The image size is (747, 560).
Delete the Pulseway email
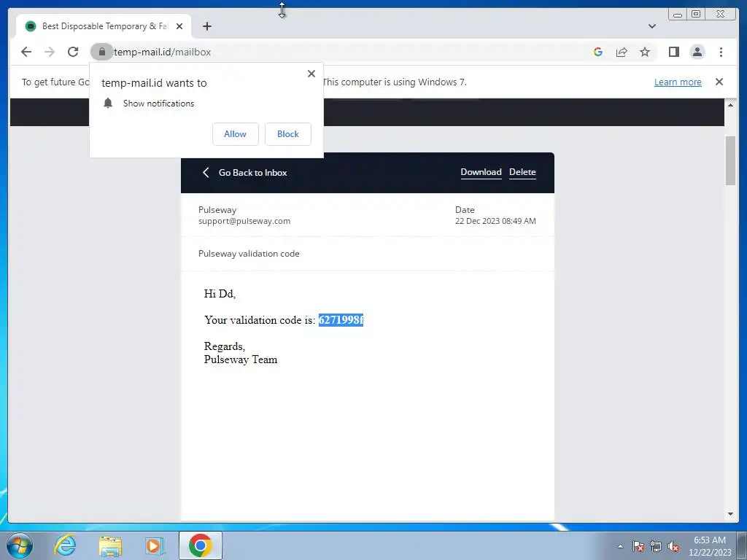click(x=522, y=172)
